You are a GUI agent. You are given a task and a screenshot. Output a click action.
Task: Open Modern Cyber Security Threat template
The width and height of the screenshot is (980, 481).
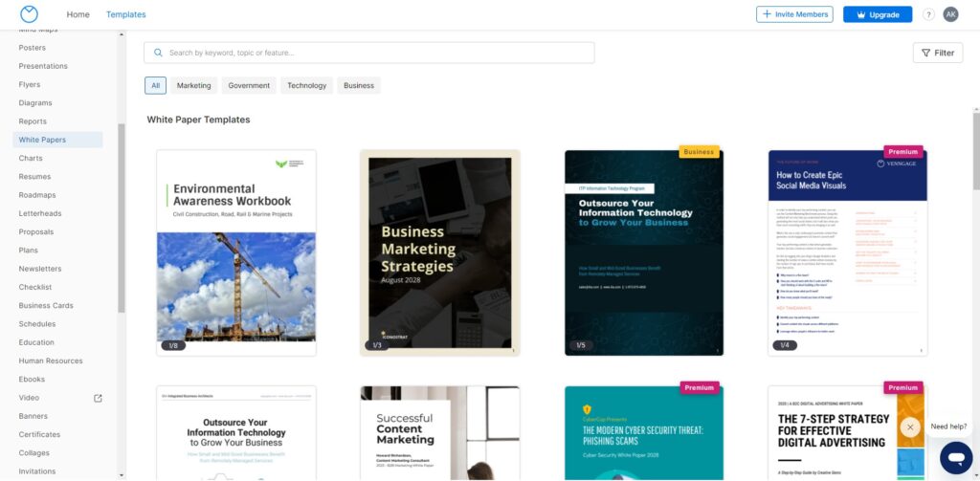(x=644, y=433)
